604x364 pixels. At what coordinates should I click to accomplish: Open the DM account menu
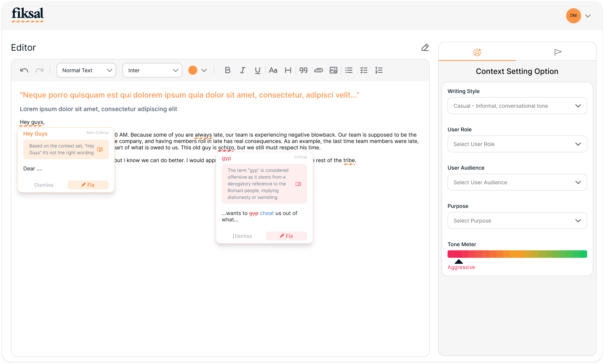[579, 16]
